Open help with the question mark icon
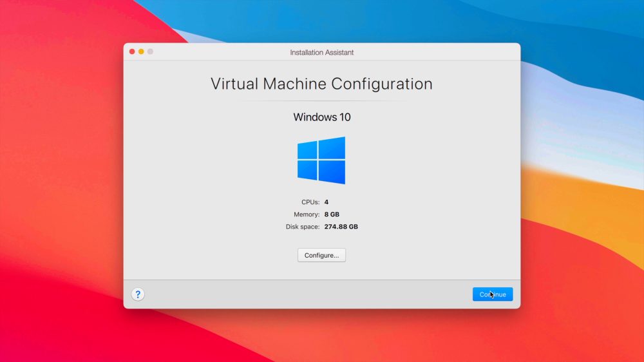 (138, 294)
